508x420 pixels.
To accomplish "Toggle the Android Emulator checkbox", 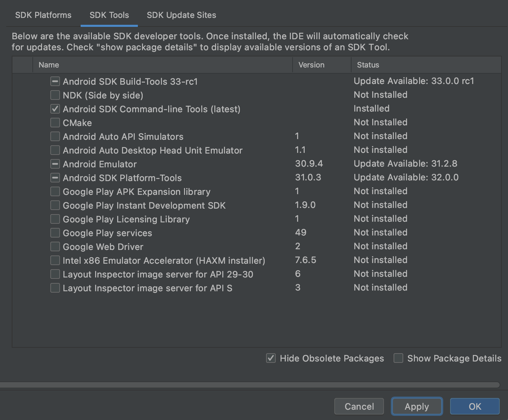I will [55, 164].
